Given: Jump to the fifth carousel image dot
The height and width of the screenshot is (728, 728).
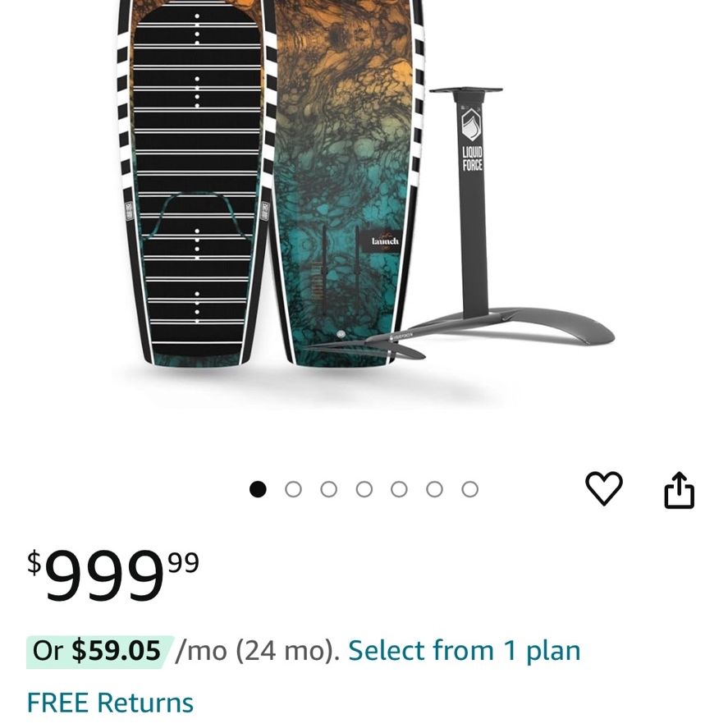Looking at the screenshot, I should tap(399, 489).
